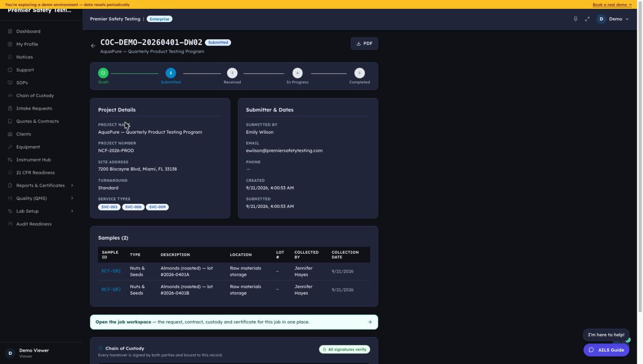The width and height of the screenshot is (643, 364).
Task: Click the Support icon in sidebar
Action: (10, 70)
